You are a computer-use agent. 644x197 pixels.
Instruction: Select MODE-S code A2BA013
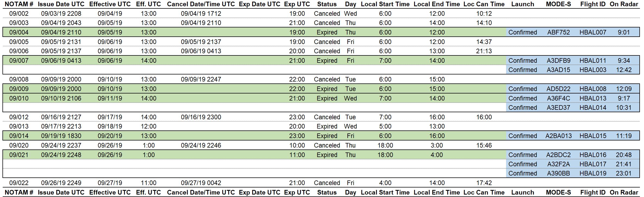(558, 136)
